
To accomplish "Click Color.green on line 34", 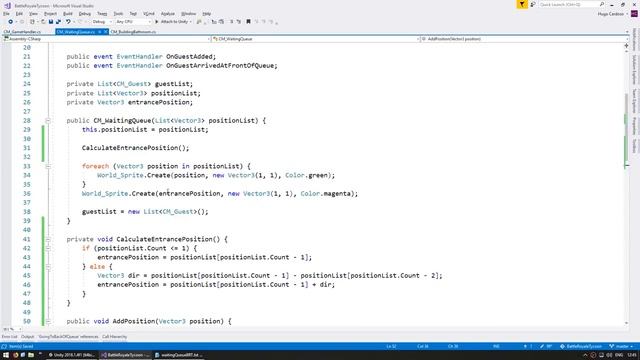I will 306,175.
